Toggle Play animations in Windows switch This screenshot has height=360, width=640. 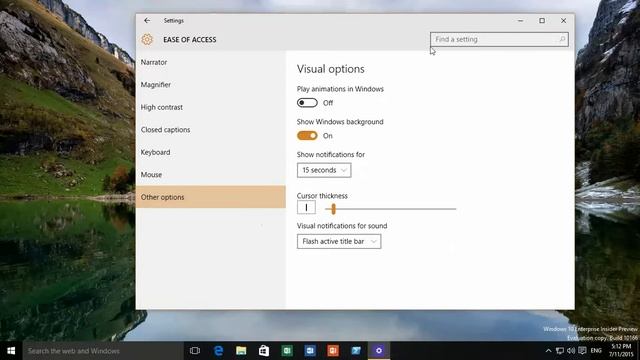tap(307, 102)
